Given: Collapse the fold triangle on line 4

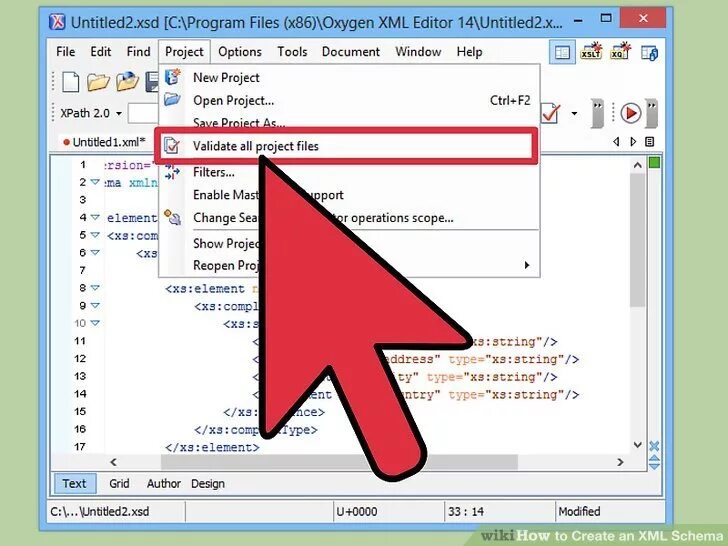Looking at the screenshot, I should [95, 217].
